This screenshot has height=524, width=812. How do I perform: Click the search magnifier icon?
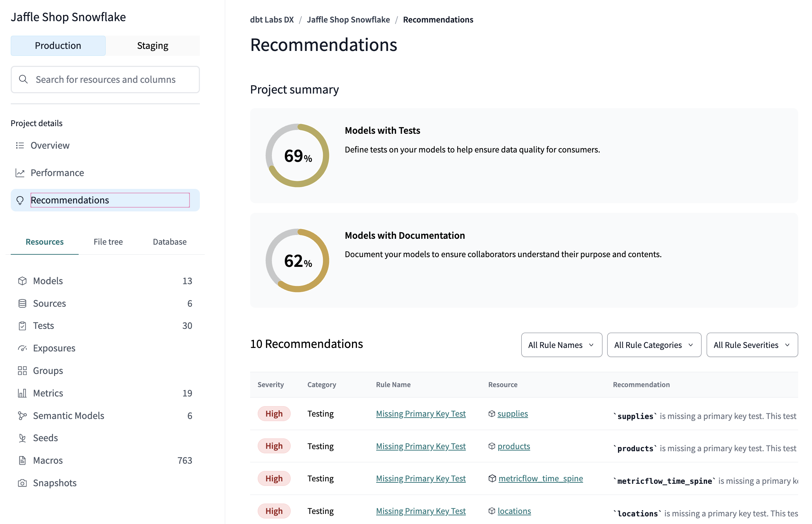tap(23, 79)
